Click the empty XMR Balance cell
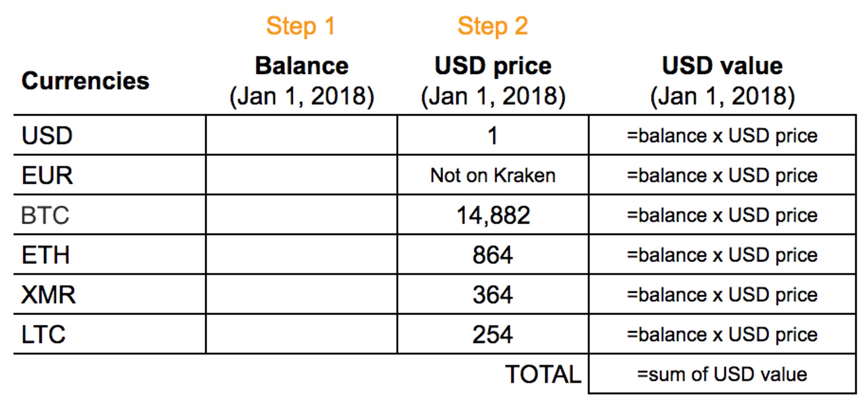 tap(301, 295)
